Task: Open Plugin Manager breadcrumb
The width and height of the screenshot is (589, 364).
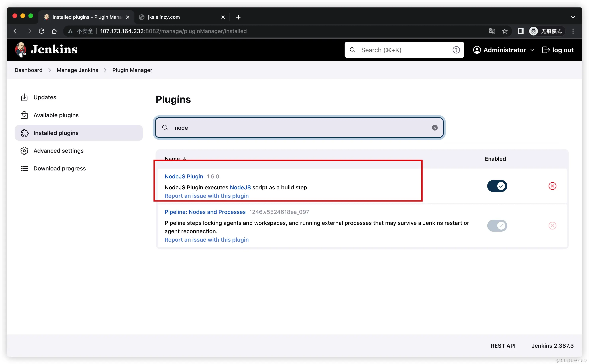Action: [132, 70]
